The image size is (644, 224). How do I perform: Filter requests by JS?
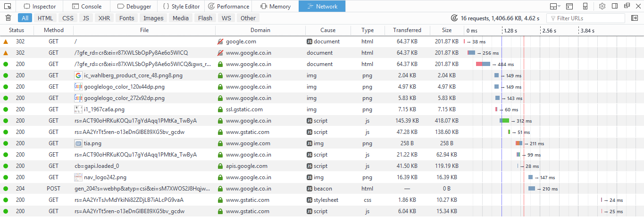pyautogui.click(x=86, y=18)
